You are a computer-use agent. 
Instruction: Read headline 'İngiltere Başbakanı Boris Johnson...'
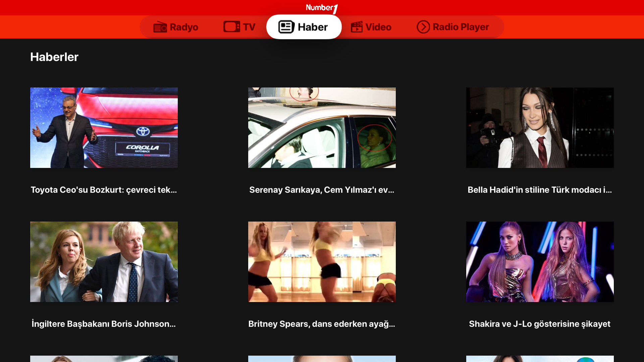[104, 324]
